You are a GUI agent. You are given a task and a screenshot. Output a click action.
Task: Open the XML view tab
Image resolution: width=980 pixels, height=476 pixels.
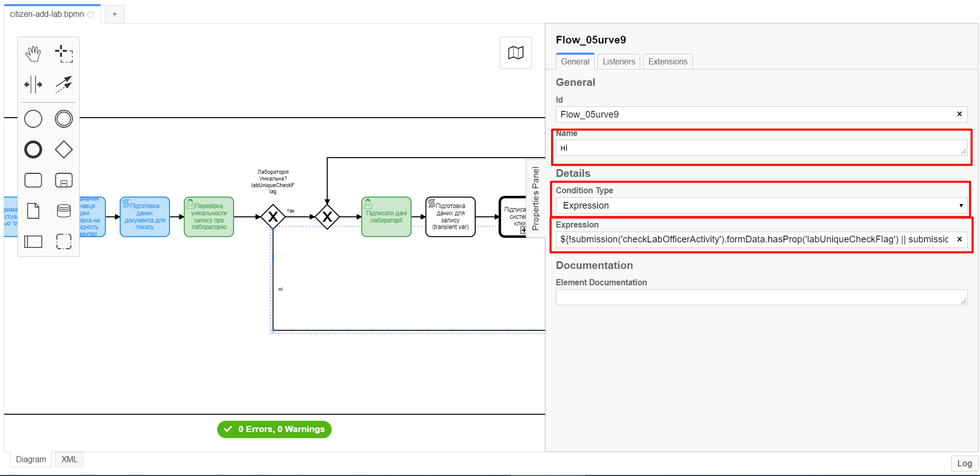point(69,459)
